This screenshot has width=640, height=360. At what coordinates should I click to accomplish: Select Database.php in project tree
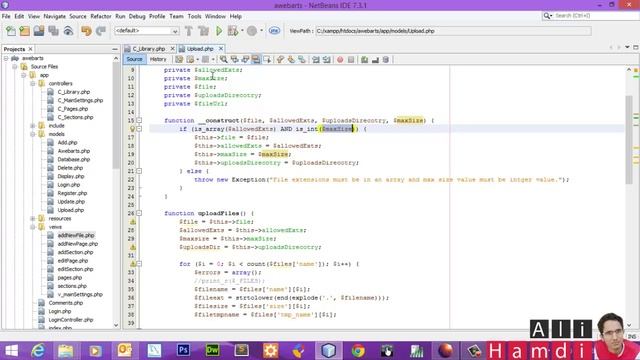click(73, 160)
